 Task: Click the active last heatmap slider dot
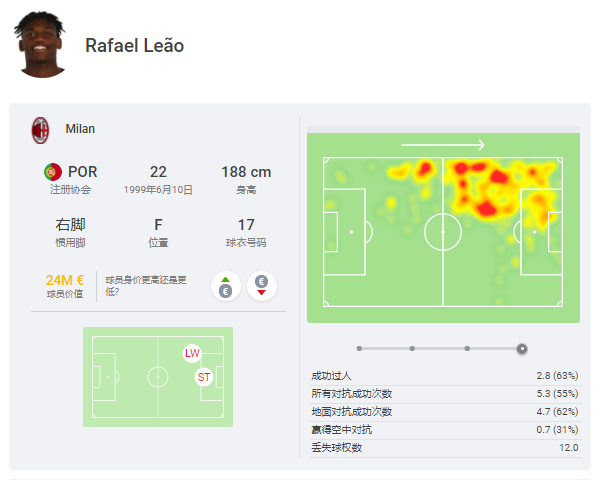point(522,349)
